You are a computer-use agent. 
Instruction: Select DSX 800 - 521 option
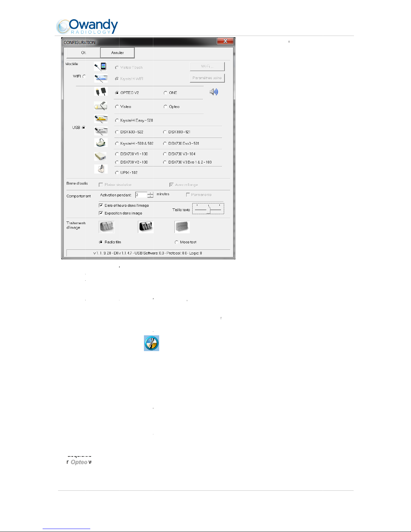click(x=177, y=132)
